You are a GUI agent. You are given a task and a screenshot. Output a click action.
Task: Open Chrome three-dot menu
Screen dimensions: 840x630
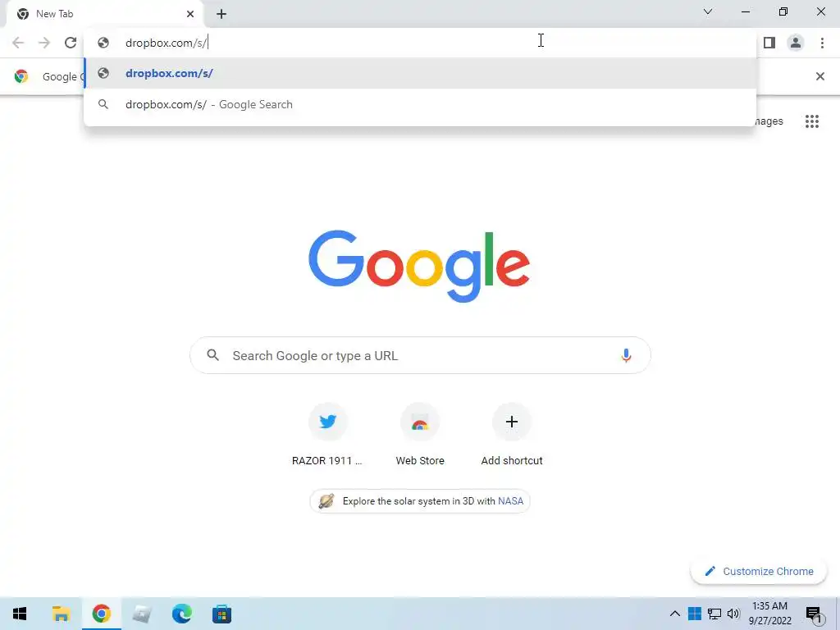[822, 43]
